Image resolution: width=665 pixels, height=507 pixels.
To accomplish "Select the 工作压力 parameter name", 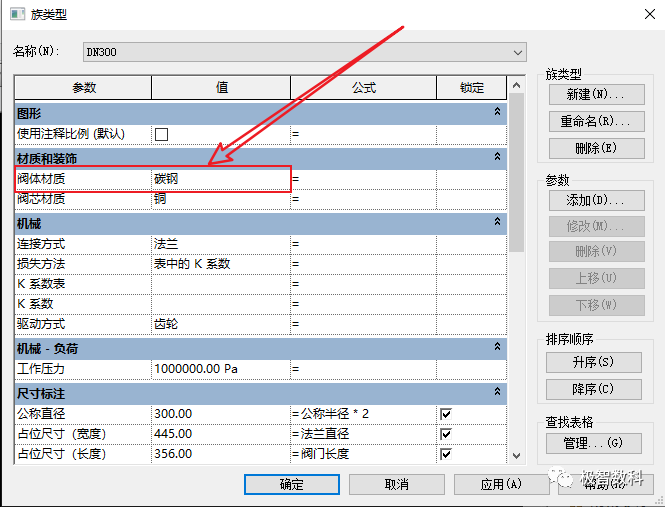I will (x=41, y=369).
